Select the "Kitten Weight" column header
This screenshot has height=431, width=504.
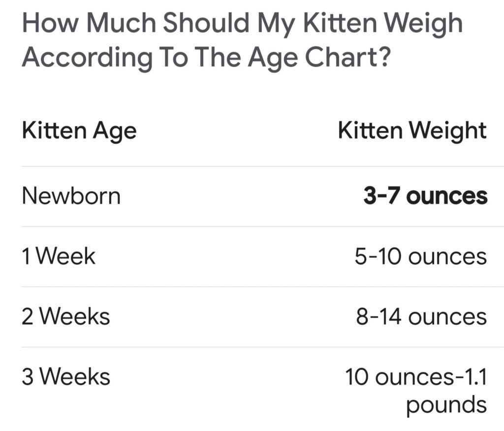[x=412, y=131]
